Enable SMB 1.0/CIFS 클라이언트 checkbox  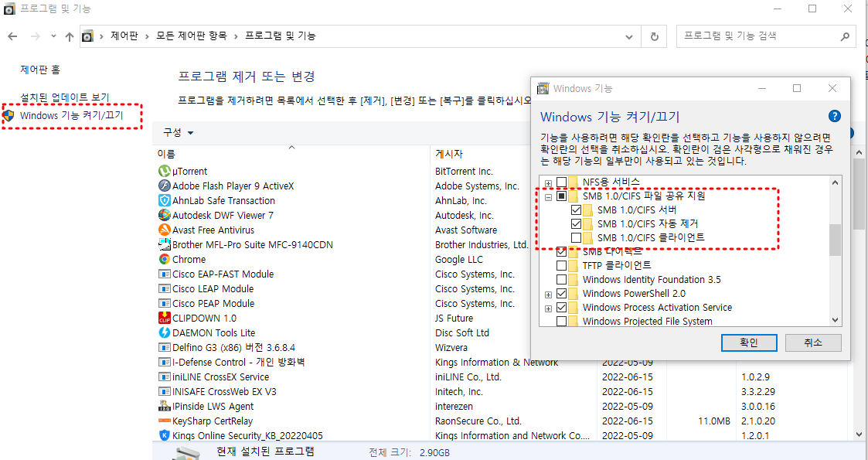(x=576, y=238)
